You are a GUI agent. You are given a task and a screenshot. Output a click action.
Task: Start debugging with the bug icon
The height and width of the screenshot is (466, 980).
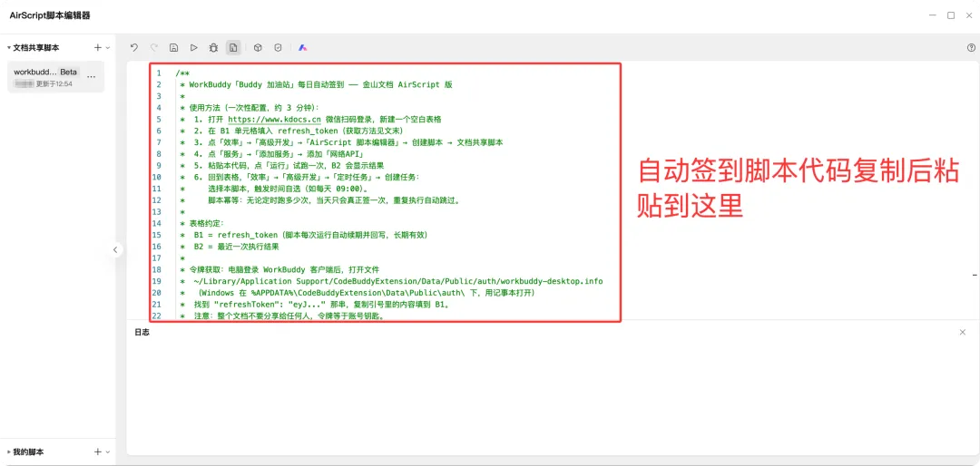tap(214, 47)
